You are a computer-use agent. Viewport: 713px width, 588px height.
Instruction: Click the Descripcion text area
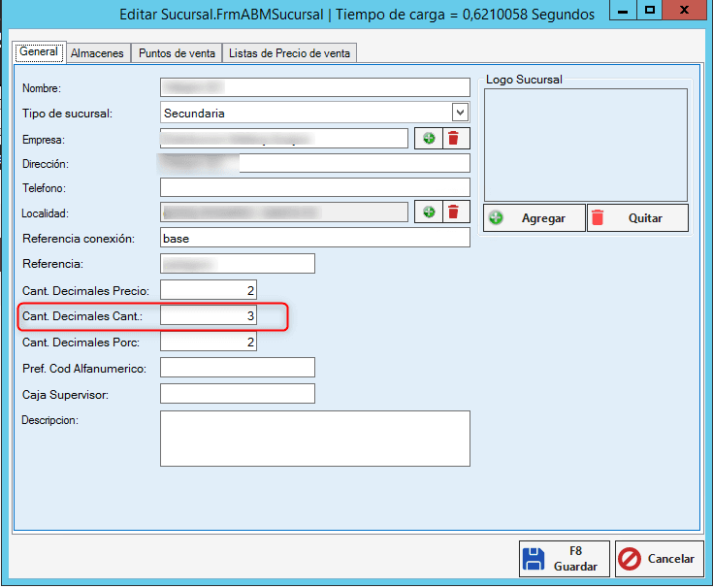click(x=314, y=438)
